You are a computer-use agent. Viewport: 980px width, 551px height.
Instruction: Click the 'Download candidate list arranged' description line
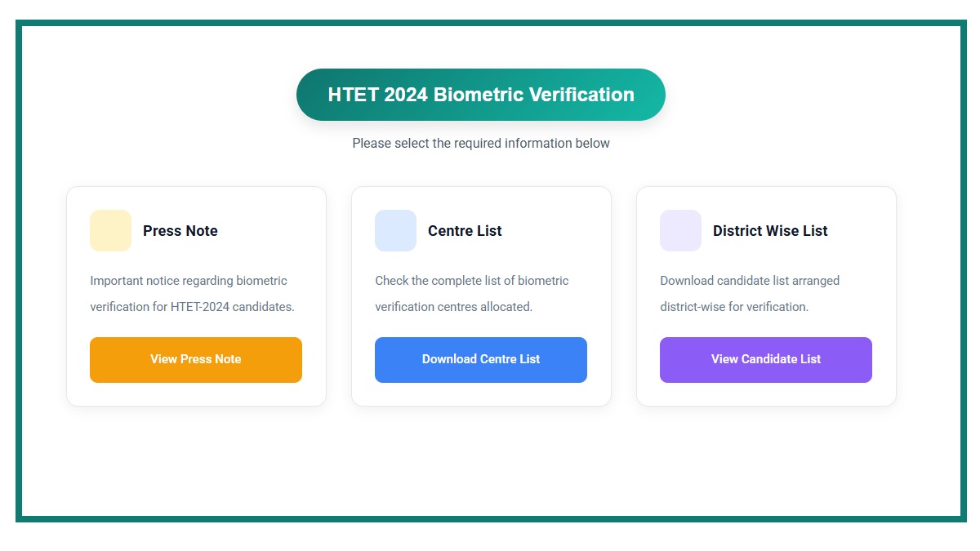pos(750,281)
